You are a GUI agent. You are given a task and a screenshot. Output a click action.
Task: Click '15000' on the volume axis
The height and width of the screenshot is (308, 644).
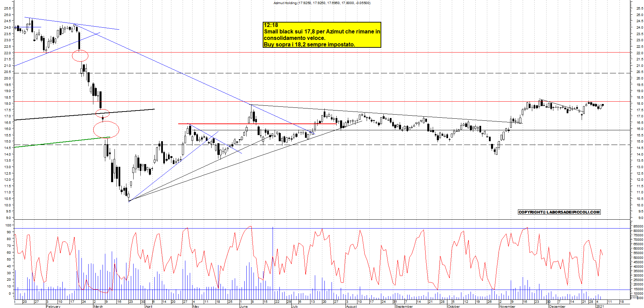point(638,289)
